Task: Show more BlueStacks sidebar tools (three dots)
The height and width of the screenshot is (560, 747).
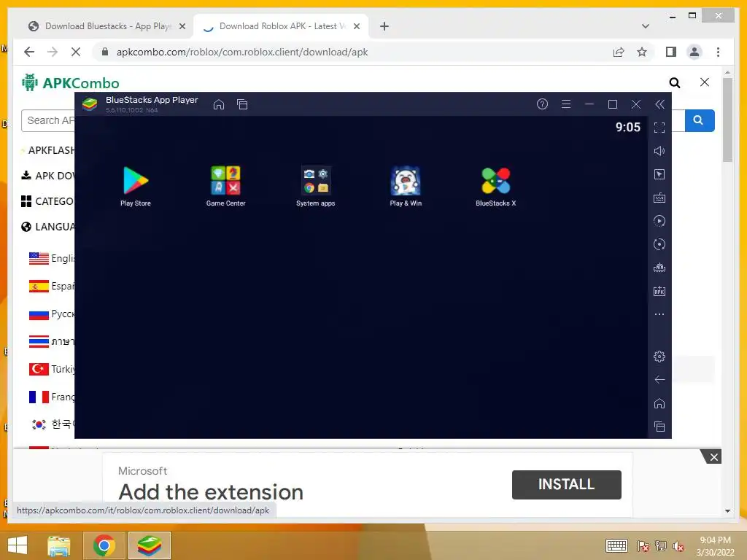Action: pyautogui.click(x=659, y=314)
